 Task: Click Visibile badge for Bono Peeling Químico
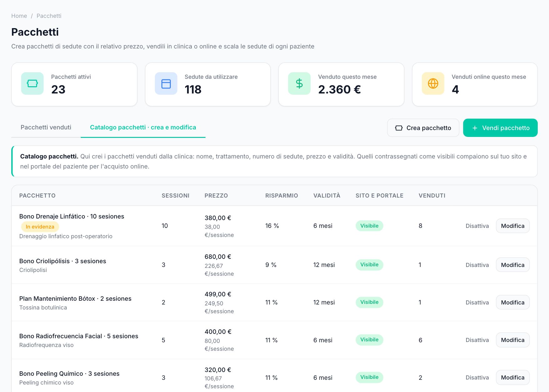(369, 377)
